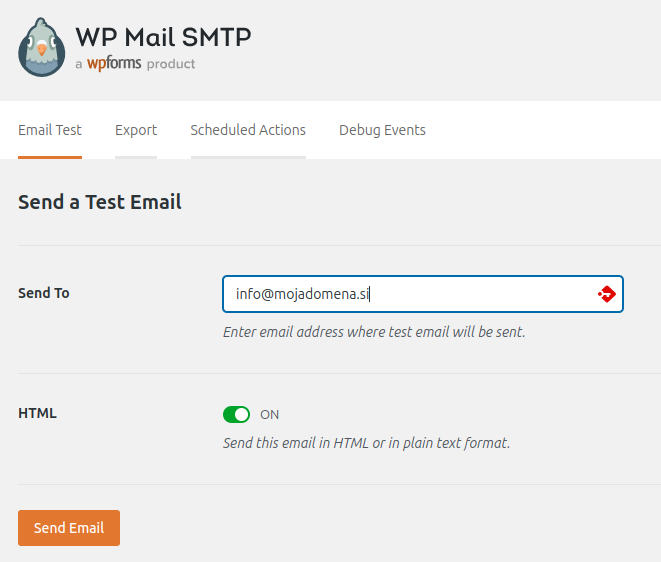
Task: Focus the Send To email input field
Action: pyautogui.click(x=423, y=294)
